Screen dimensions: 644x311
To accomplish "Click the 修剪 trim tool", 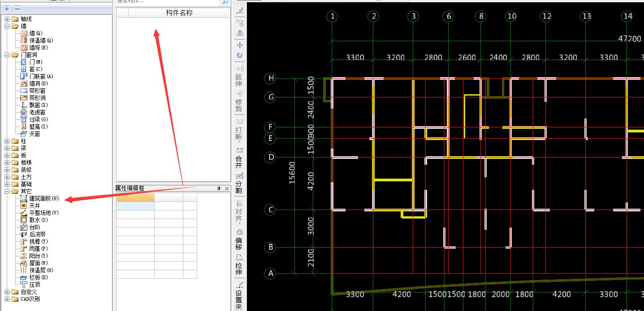I will click(x=239, y=101).
